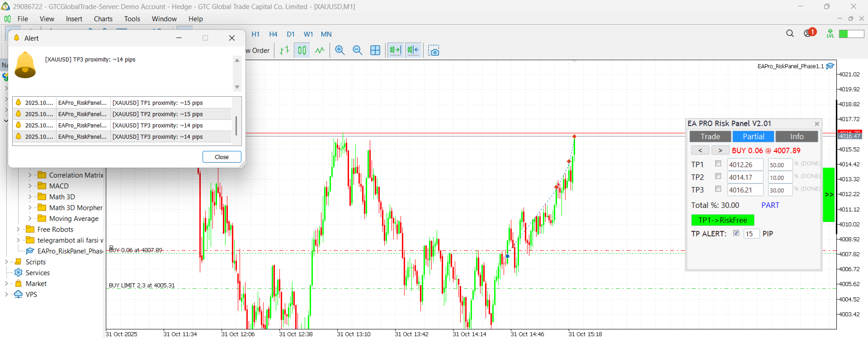Screen dimensions: 868x338
Task: Switch chart to bar chart style
Action: [x=284, y=51]
